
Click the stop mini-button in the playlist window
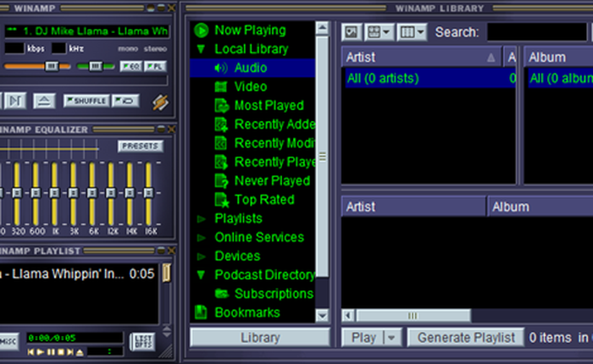pos(60,352)
